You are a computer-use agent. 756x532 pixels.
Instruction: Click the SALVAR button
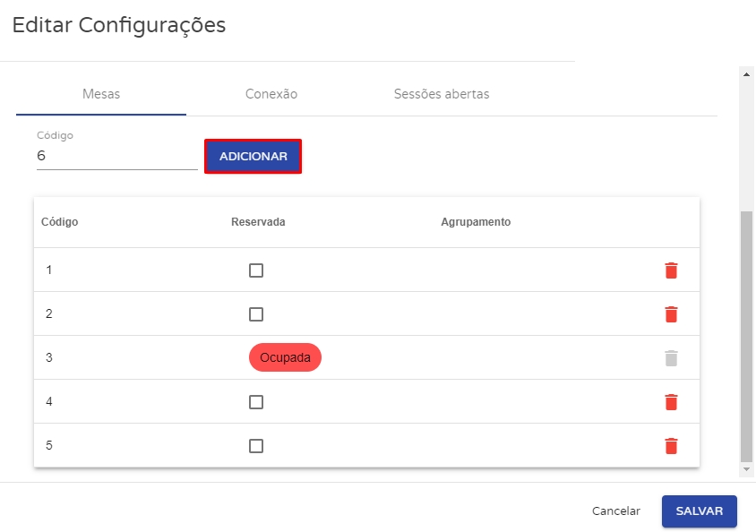(699, 511)
